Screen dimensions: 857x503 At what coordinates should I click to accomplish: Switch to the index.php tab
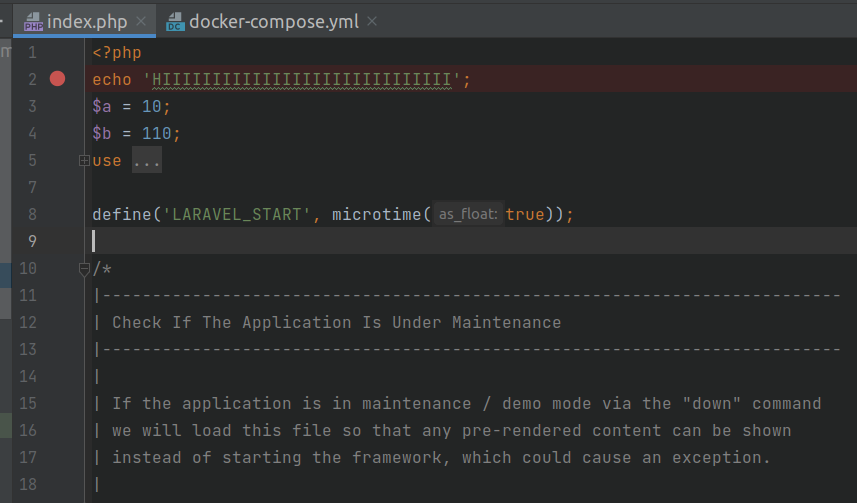[88, 20]
